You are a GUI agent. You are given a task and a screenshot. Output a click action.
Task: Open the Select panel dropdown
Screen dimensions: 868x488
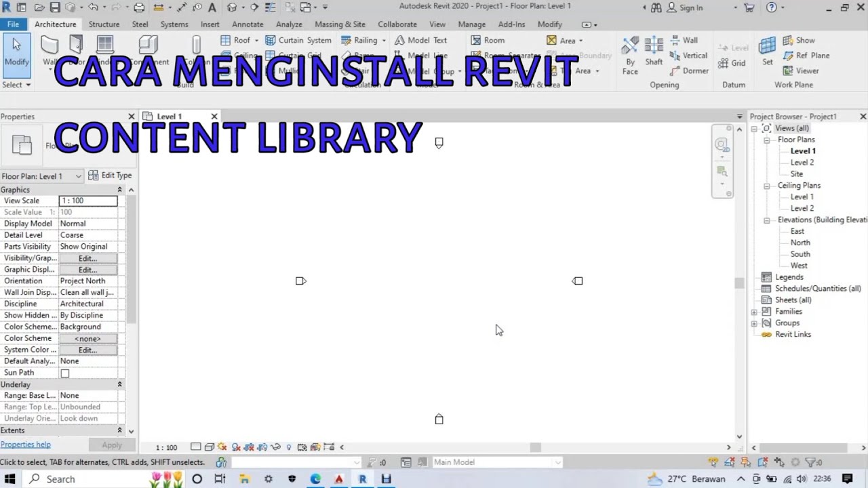pyautogui.click(x=17, y=85)
